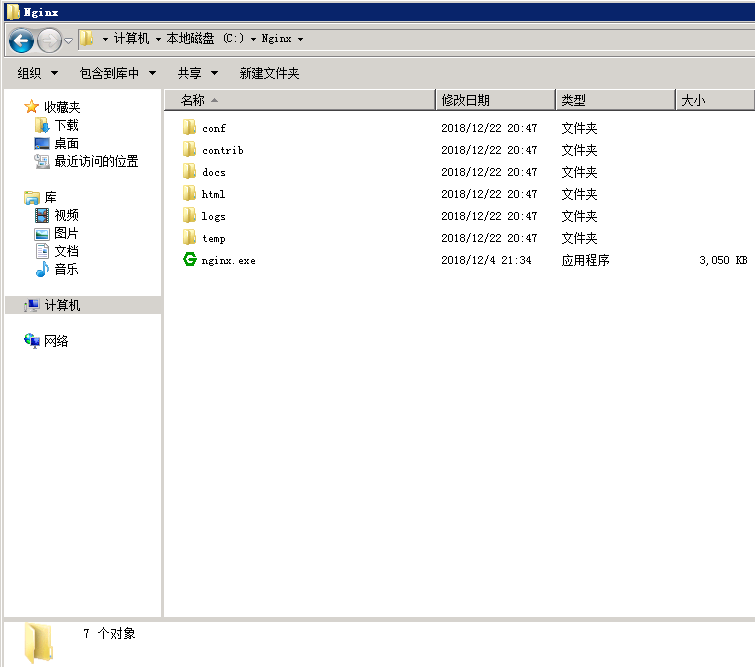The image size is (755, 667).
Task: Select the contrib folder name
Action: click(223, 150)
